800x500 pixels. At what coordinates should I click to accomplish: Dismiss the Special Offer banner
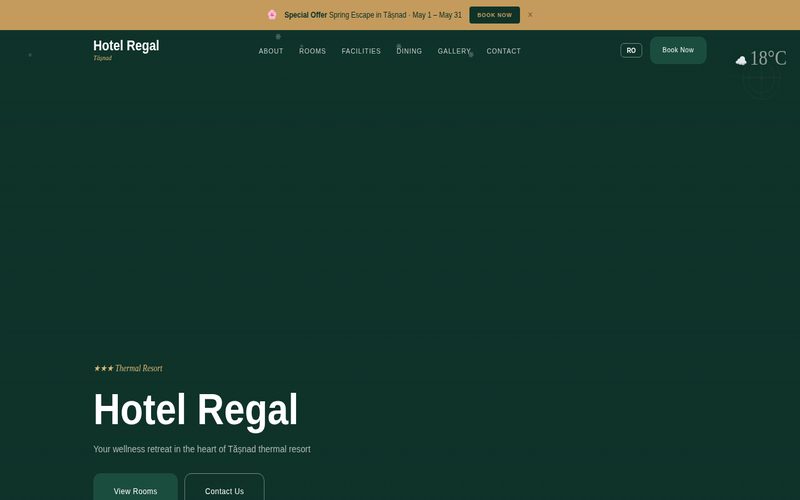point(530,15)
